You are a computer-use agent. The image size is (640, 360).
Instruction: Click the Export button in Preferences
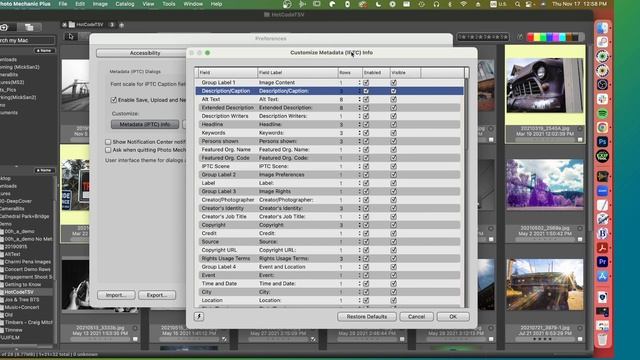point(157,295)
